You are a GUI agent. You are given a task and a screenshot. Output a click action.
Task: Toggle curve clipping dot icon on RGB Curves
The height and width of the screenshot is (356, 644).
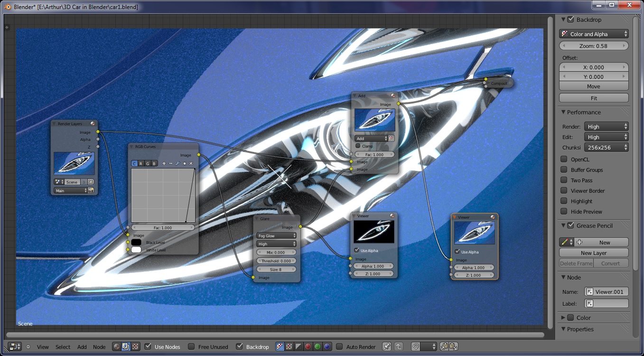click(x=184, y=163)
